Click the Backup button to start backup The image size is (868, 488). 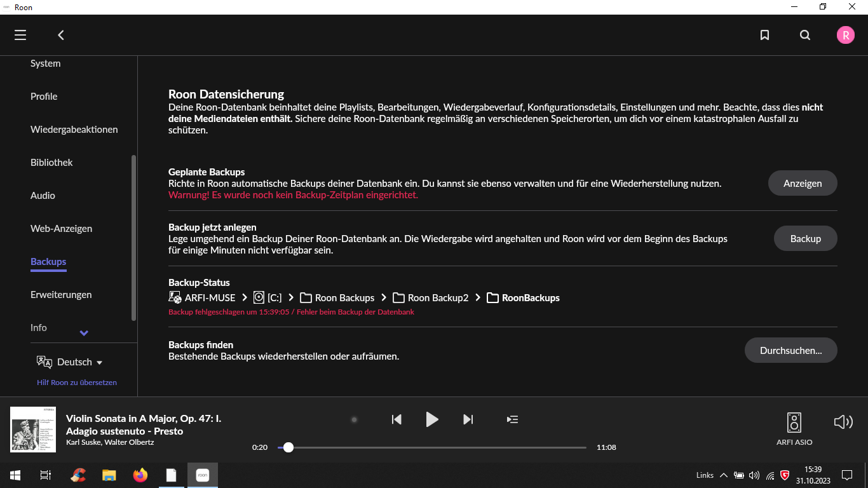[x=805, y=239]
